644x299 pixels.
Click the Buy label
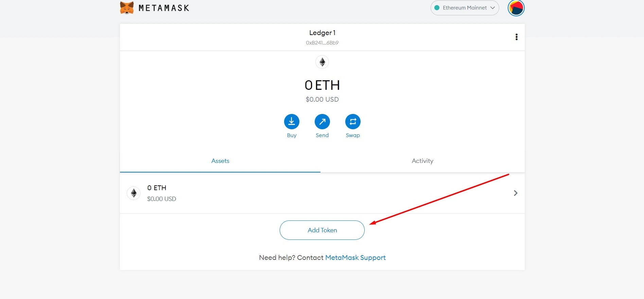click(292, 135)
